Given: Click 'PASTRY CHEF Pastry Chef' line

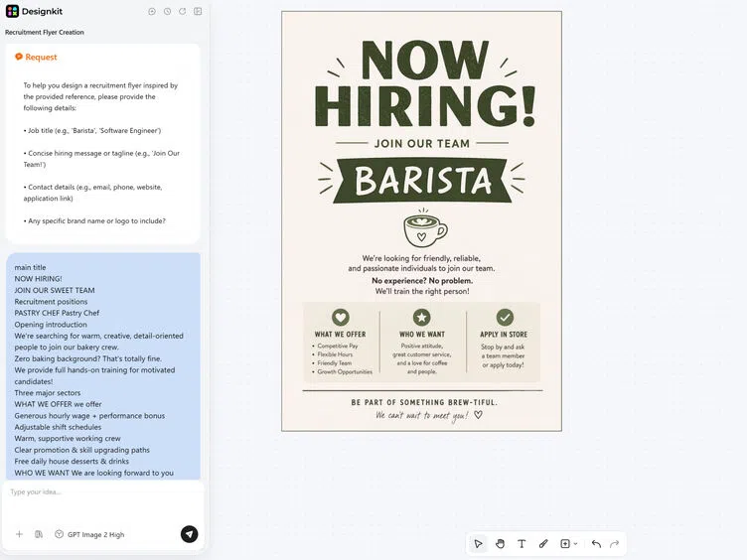Looking at the screenshot, I should (x=57, y=313).
